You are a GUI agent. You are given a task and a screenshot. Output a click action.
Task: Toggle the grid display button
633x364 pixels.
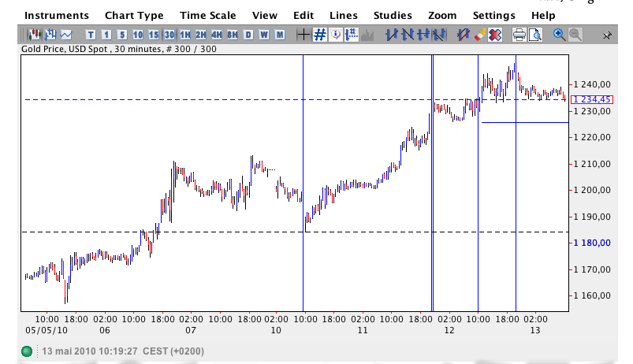click(x=320, y=35)
